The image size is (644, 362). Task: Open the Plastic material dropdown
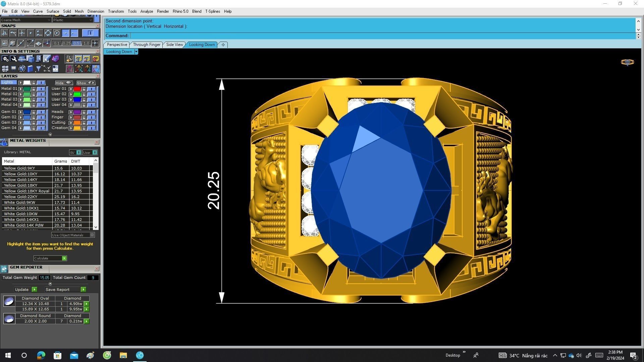(x=72, y=20)
